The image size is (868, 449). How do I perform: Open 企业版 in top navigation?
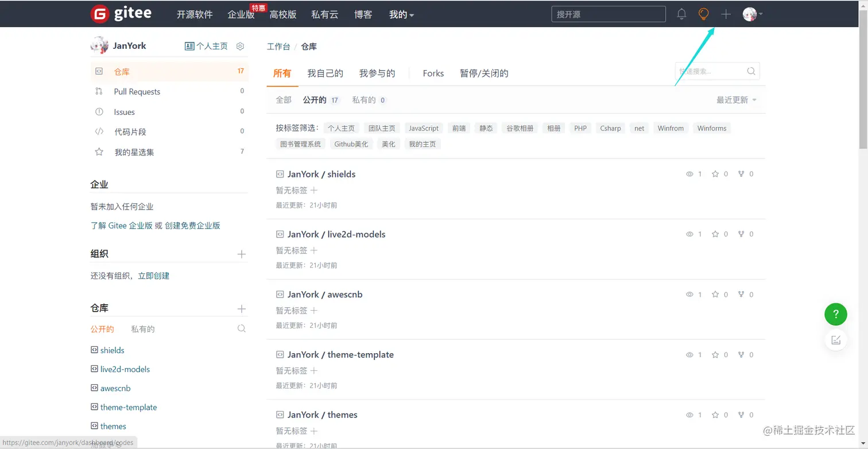[x=241, y=14]
